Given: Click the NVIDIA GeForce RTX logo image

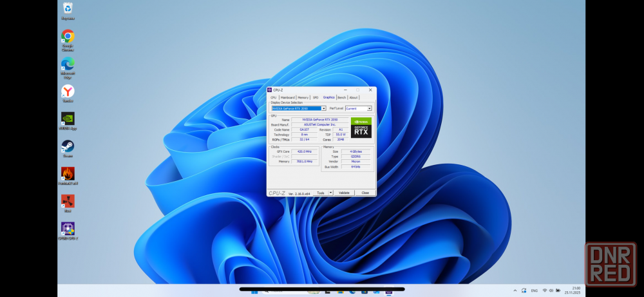Looking at the screenshot, I should pyautogui.click(x=361, y=128).
